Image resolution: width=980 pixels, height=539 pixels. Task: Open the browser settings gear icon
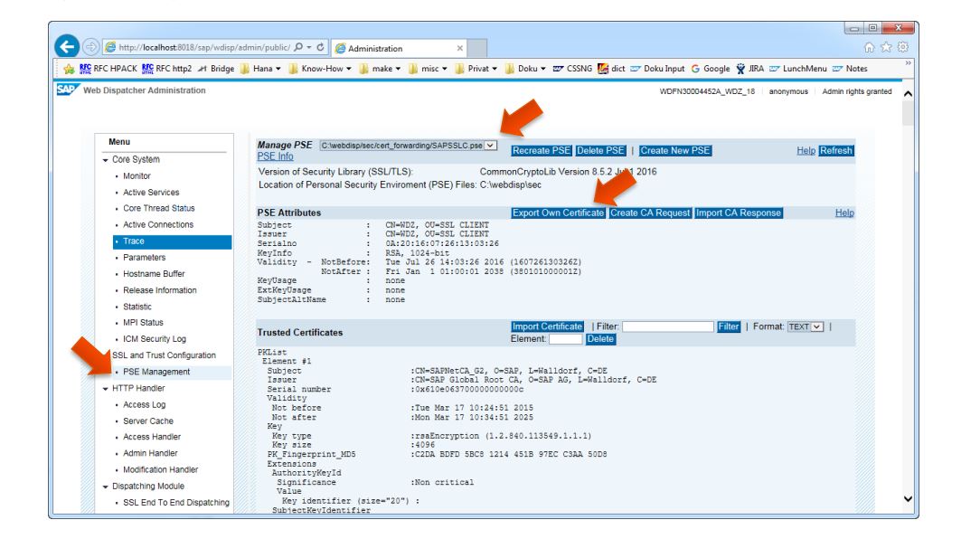click(x=902, y=48)
